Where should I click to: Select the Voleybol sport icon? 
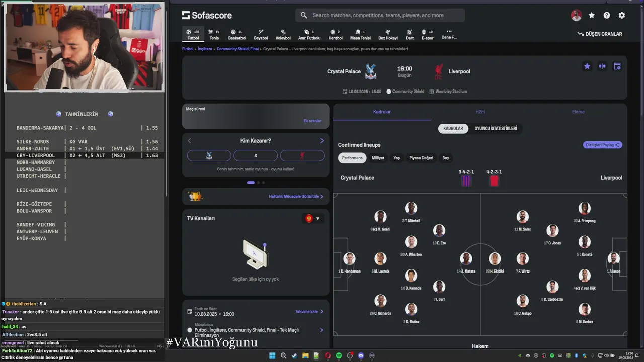[283, 35]
